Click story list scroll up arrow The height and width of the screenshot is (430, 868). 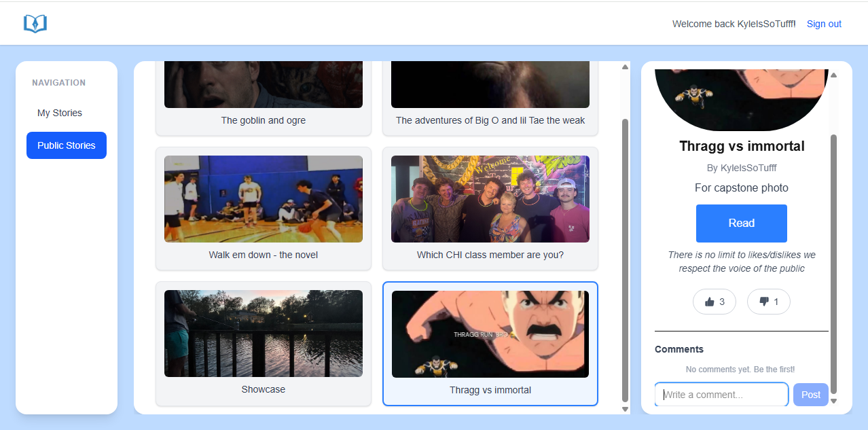click(625, 67)
